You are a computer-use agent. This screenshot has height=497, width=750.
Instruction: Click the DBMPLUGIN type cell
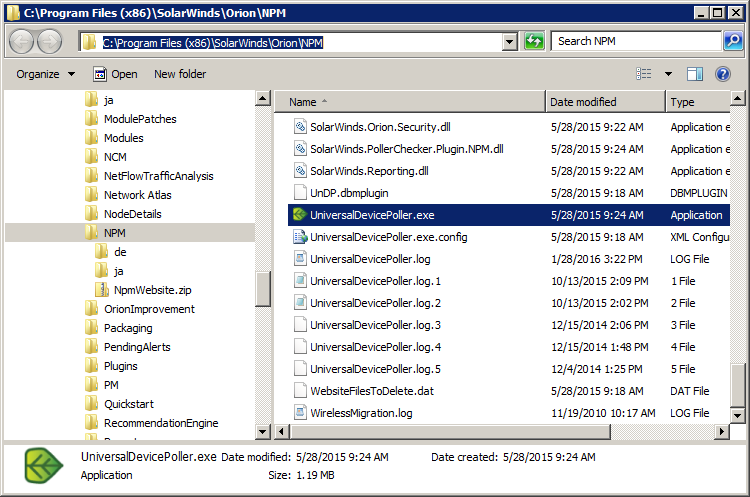tap(698, 193)
